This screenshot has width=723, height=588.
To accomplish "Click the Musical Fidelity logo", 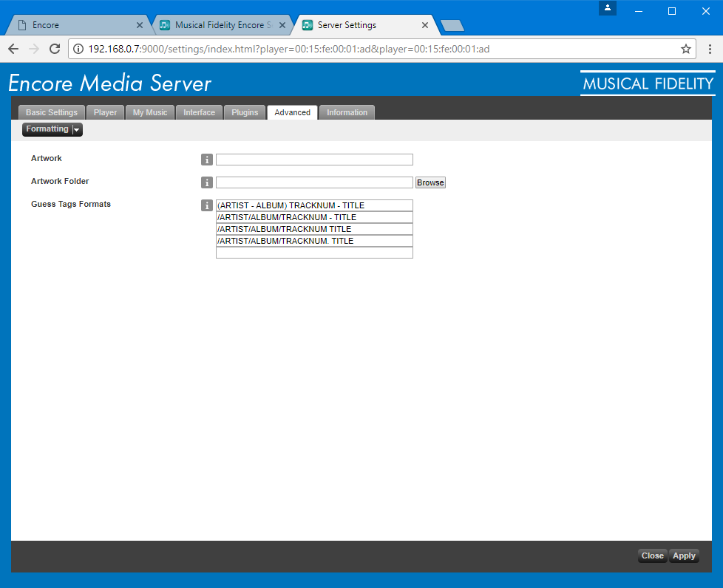I will click(648, 83).
